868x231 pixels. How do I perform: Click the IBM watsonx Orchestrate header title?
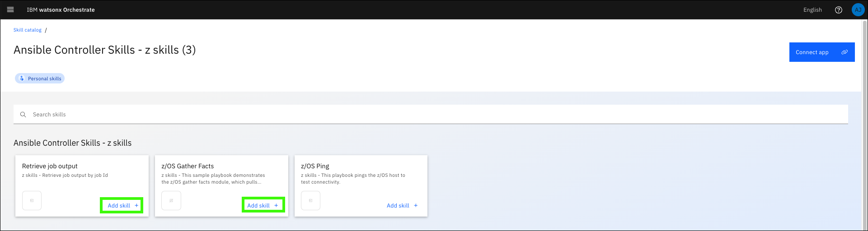point(61,10)
